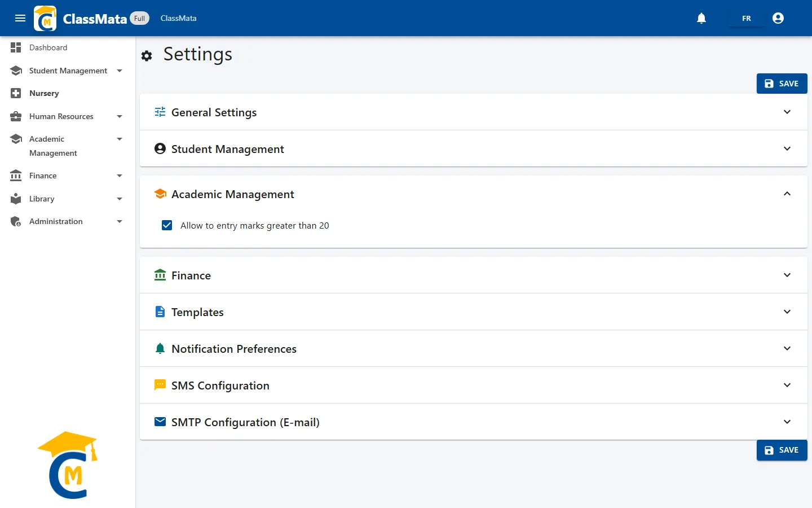
Task: Click the Settings gear icon by title
Action: tap(147, 56)
